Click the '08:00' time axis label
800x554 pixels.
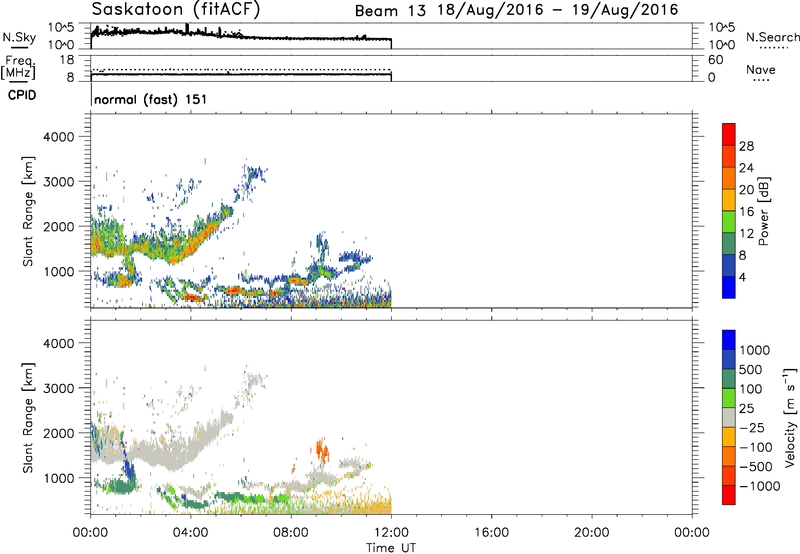[x=291, y=533]
